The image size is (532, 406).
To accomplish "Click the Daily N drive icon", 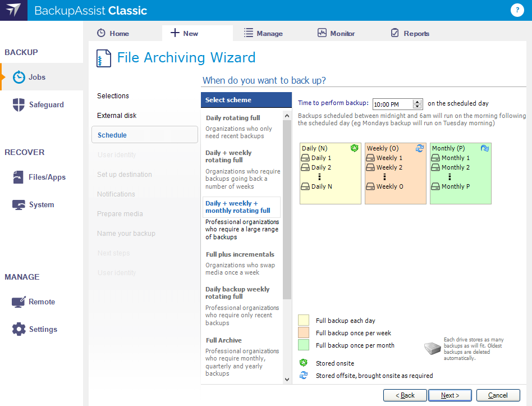I will click(305, 186).
